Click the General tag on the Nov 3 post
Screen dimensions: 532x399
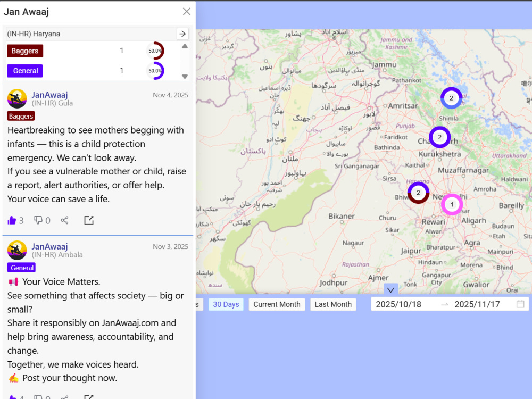[21, 268]
